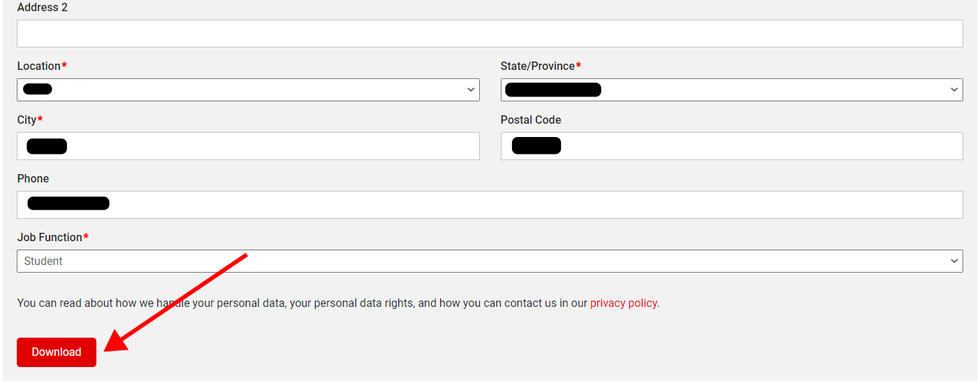Click the City field label
Image resolution: width=980 pixels, height=388 pixels.
[x=27, y=120]
